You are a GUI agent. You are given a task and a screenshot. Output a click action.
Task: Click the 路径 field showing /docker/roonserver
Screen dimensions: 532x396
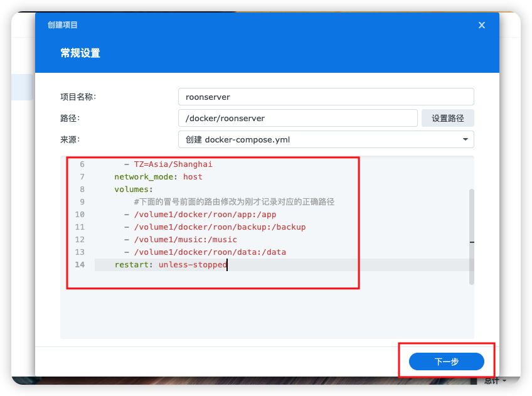297,118
